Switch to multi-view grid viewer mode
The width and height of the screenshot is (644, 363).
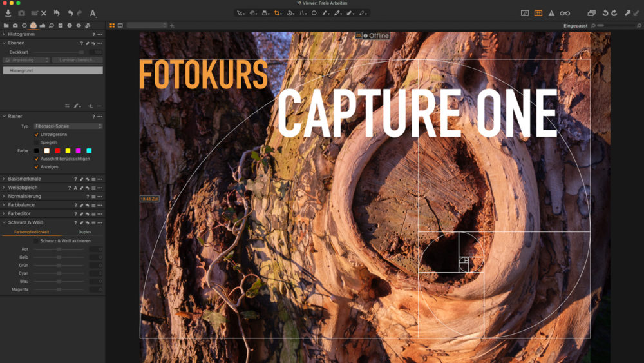[112, 26]
